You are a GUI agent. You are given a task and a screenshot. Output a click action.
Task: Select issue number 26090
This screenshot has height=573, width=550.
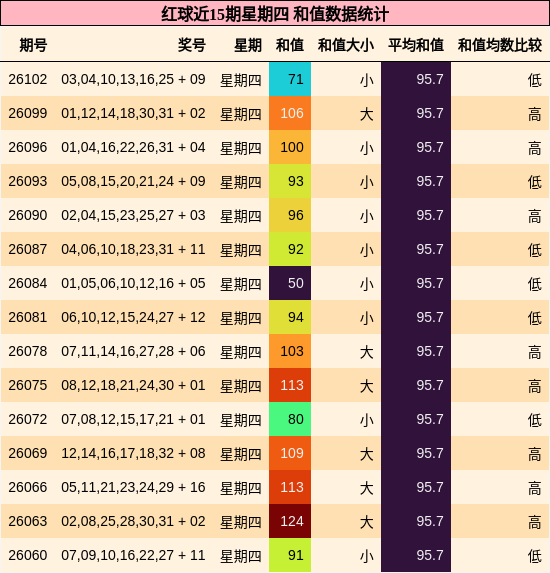coord(28,215)
